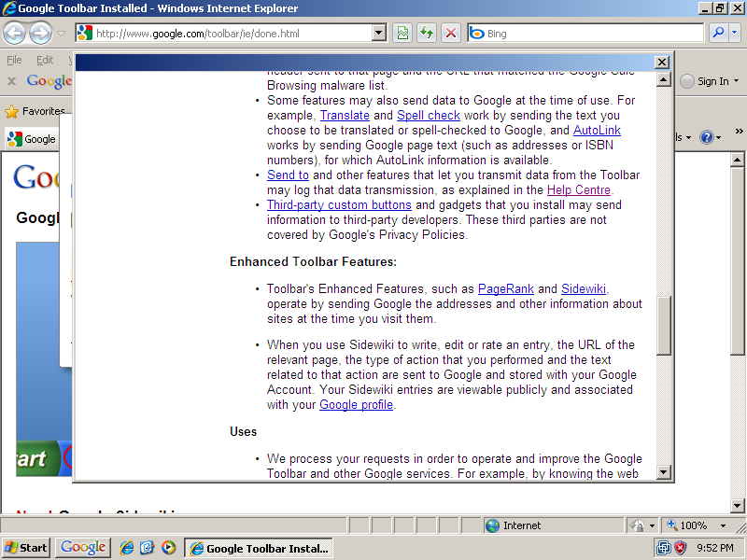The width and height of the screenshot is (747, 560).
Task: Open the Spell check link
Action: (x=429, y=115)
